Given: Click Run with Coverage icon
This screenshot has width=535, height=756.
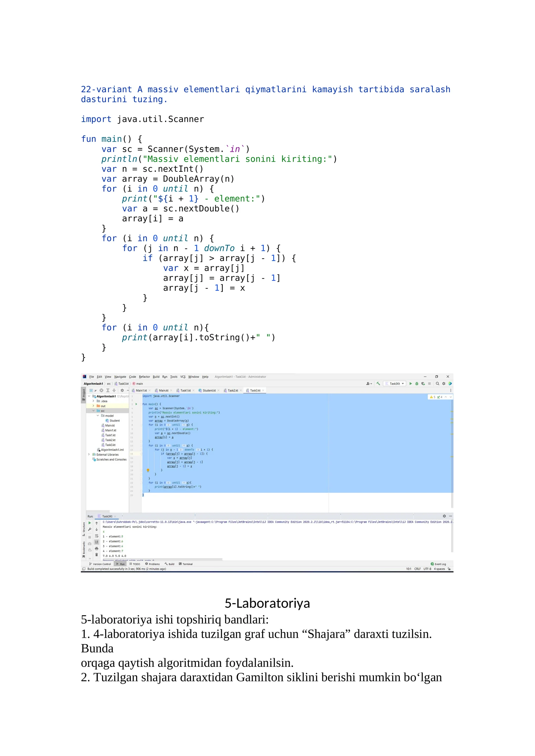Looking at the screenshot, I should click(x=423, y=384).
